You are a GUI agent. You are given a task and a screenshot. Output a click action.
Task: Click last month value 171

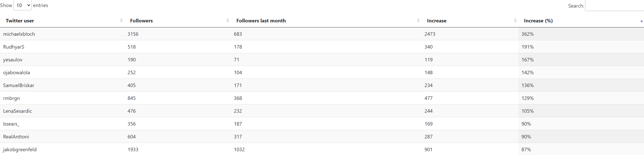tap(238, 85)
